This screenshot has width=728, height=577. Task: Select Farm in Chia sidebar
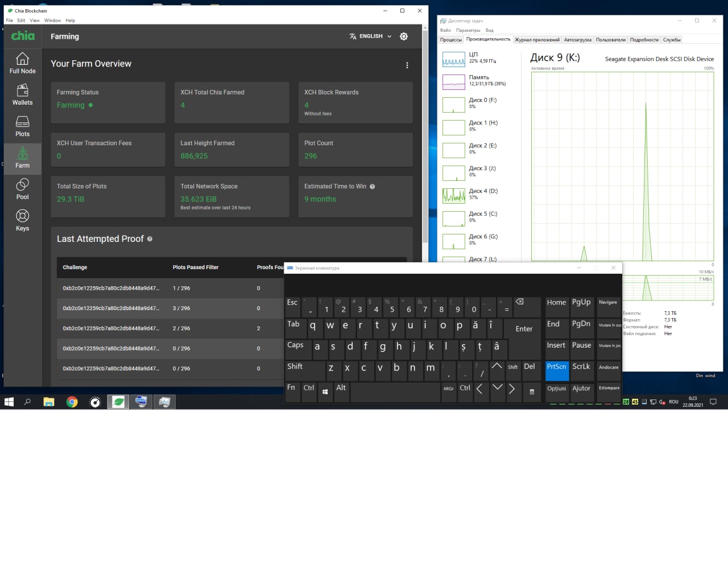click(x=22, y=158)
